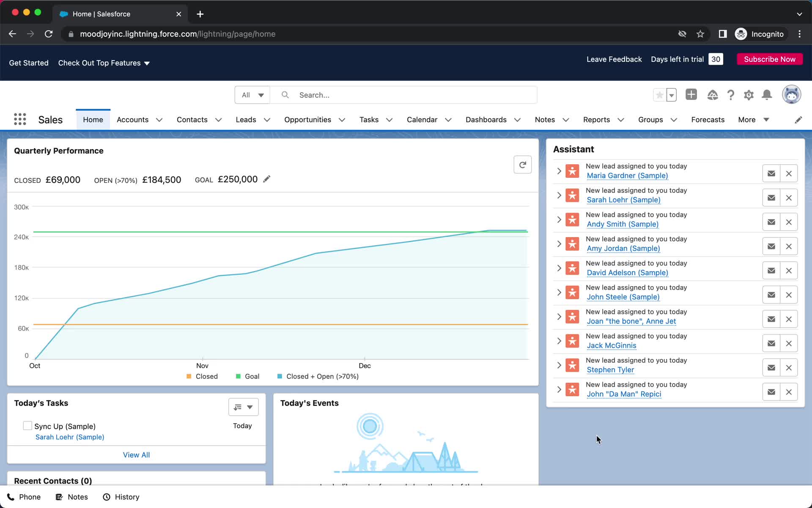Open the Help question mark icon
The width and height of the screenshot is (812, 508).
point(730,95)
